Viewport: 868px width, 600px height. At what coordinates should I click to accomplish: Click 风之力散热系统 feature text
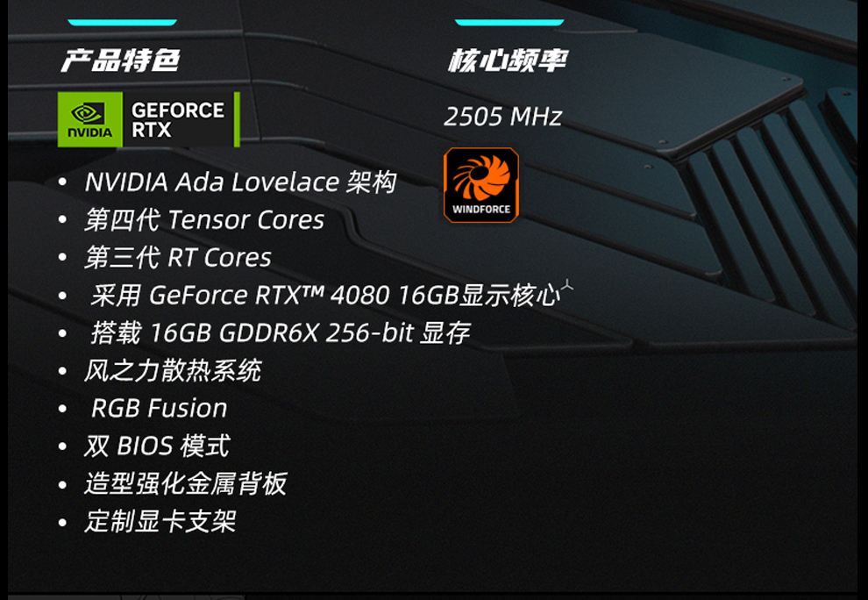[173, 371]
